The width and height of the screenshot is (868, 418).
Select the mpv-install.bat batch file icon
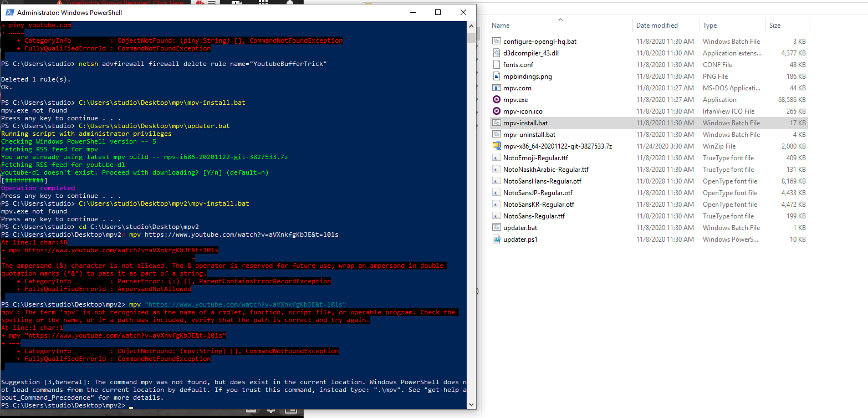click(497, 123)
